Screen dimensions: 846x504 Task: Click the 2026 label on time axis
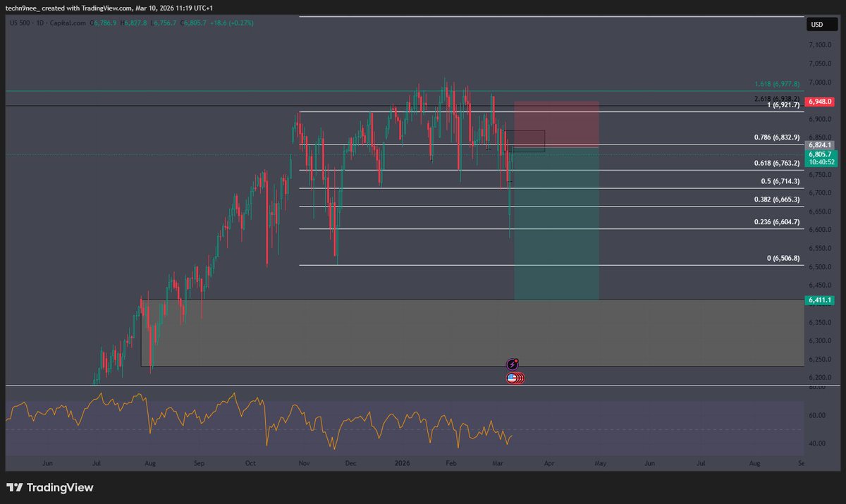403,464
